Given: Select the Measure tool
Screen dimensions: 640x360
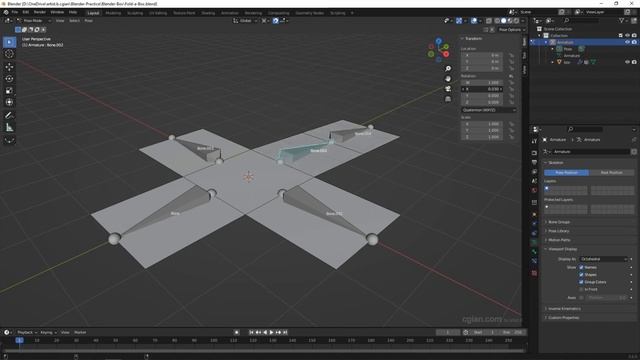Looking at the screenshot, I should click(9, 127).
